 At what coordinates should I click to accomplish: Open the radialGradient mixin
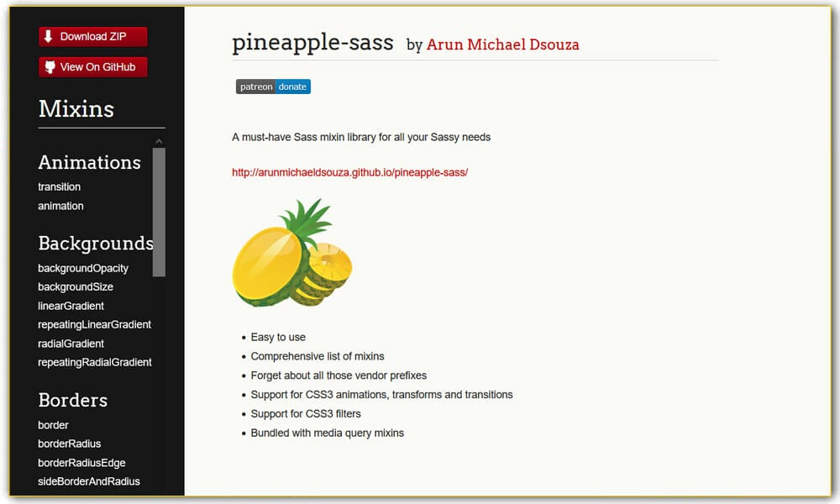coord(71,344)
